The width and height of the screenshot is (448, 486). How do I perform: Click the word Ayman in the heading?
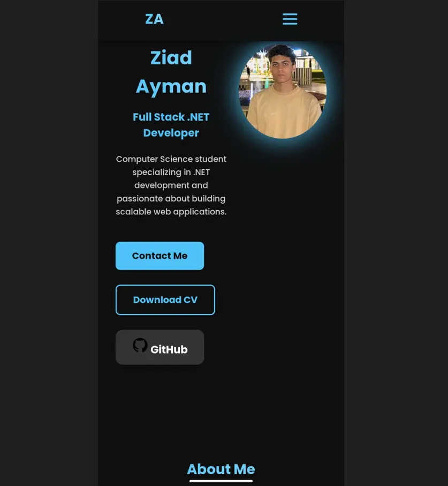pyautogui.click(x=171, y=86)
